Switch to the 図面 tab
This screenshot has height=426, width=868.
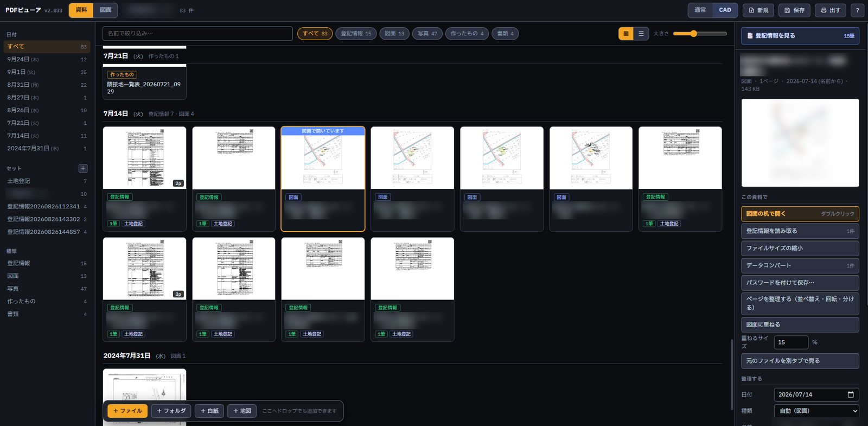[106, 10]
